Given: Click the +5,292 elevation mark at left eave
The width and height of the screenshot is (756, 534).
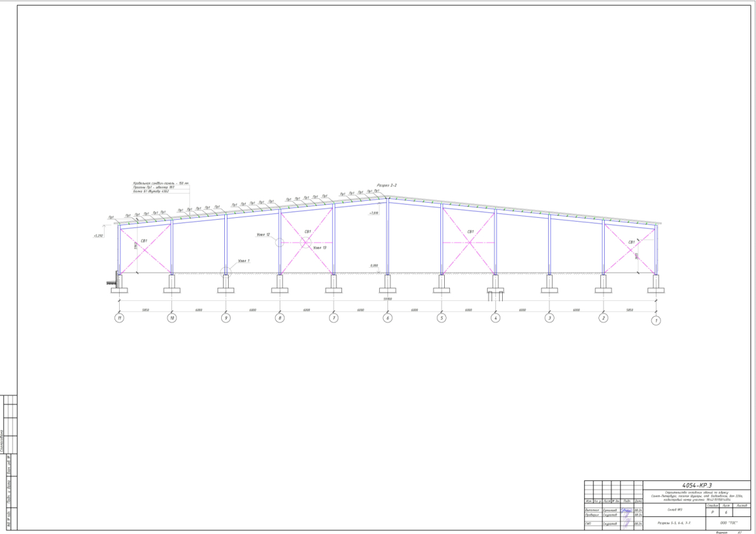Looking at the screenshot, I should (97, 236).
